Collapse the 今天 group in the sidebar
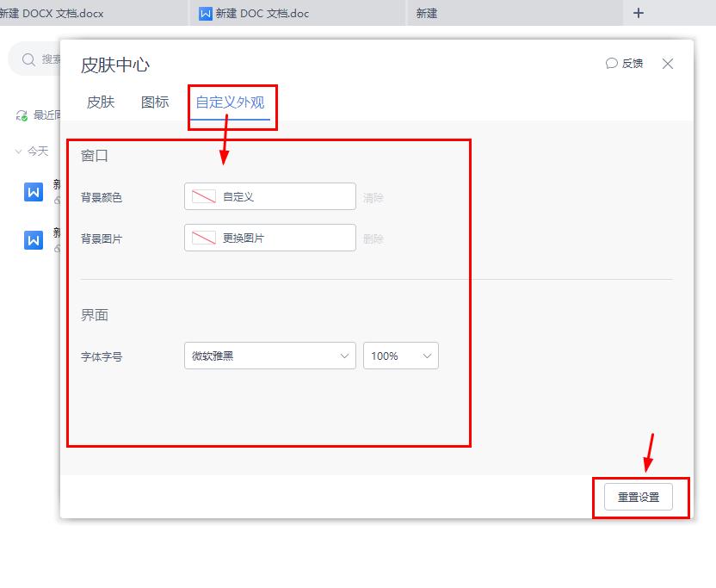This screenshot has height=588, width=716. coord(20,151)
